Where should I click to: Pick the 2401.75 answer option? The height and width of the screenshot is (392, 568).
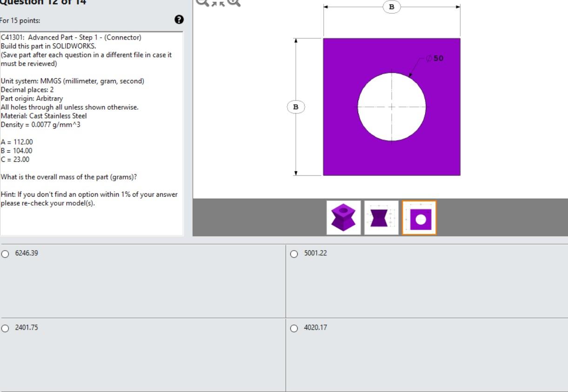point(5,328)
